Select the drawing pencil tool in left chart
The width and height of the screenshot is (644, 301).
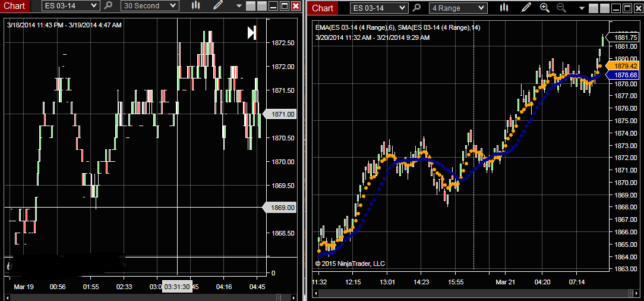pos(217,6)
